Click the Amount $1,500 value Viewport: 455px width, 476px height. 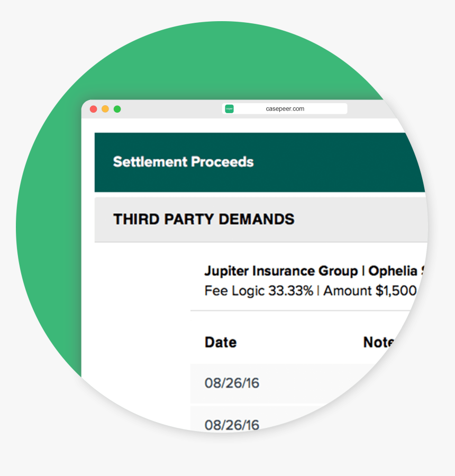coord(370,291)
